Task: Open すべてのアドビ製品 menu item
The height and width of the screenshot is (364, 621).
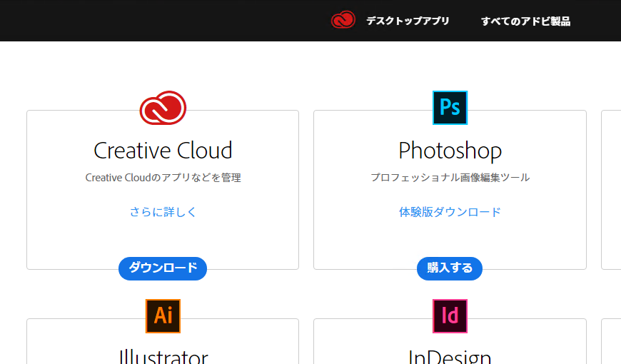Action: point(525,21)
